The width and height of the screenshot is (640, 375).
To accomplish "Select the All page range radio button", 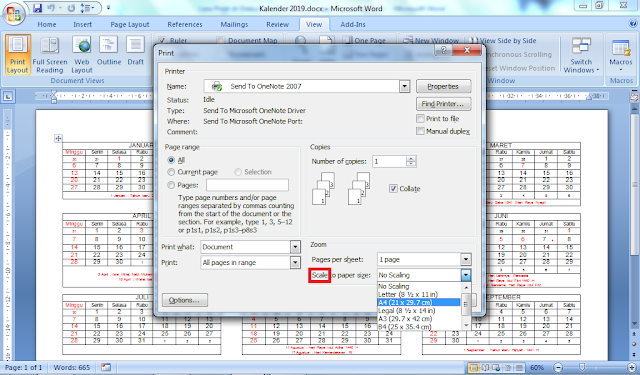I will click(x=171, y=160).
